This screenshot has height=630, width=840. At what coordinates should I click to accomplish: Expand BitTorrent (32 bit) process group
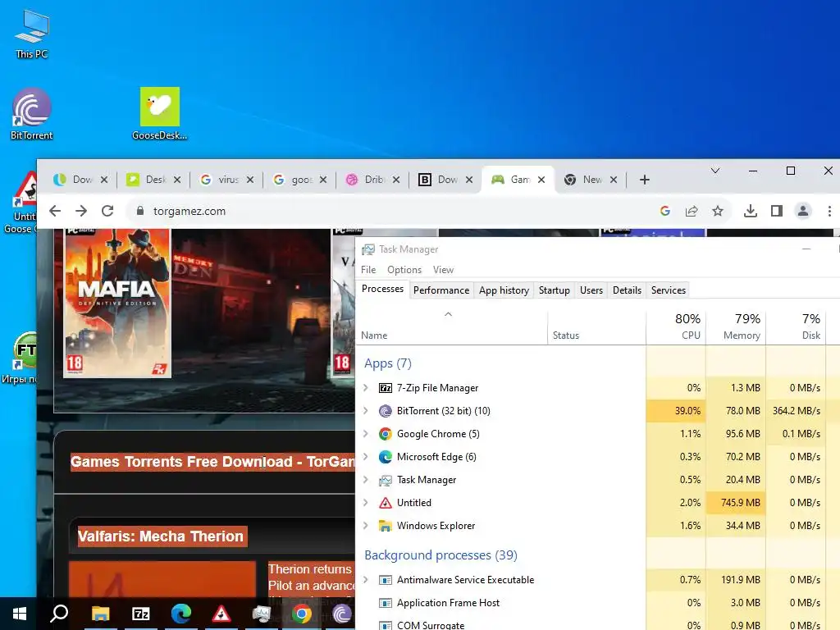pos(365,410)
